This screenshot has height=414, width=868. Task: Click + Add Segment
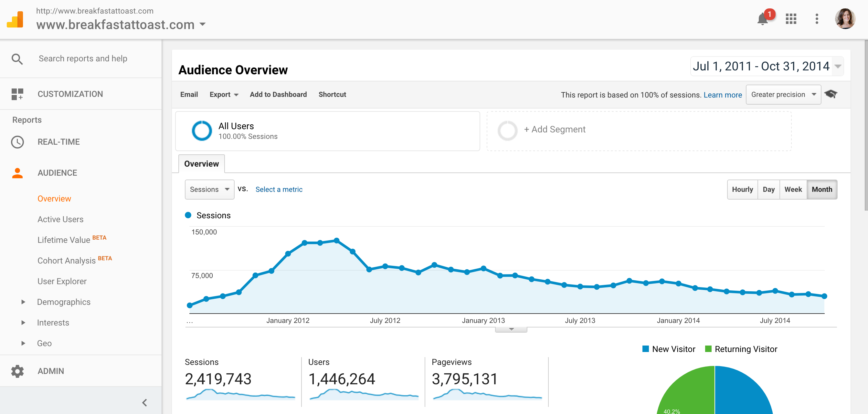pyautogui.click(x=555, y=130)
